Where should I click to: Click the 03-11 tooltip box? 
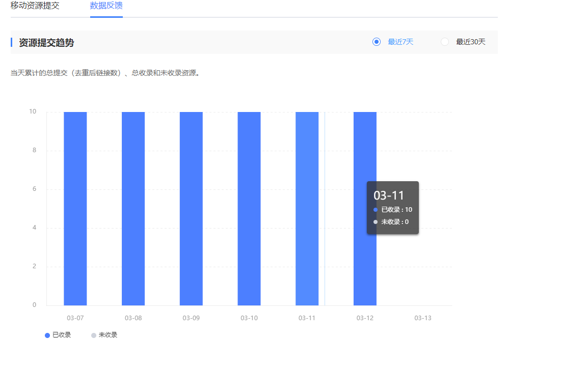pos(392,208)
